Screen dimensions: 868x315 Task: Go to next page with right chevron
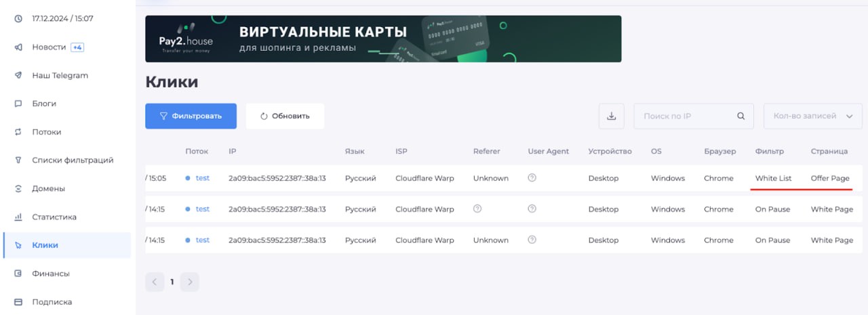tap(190, 282)
